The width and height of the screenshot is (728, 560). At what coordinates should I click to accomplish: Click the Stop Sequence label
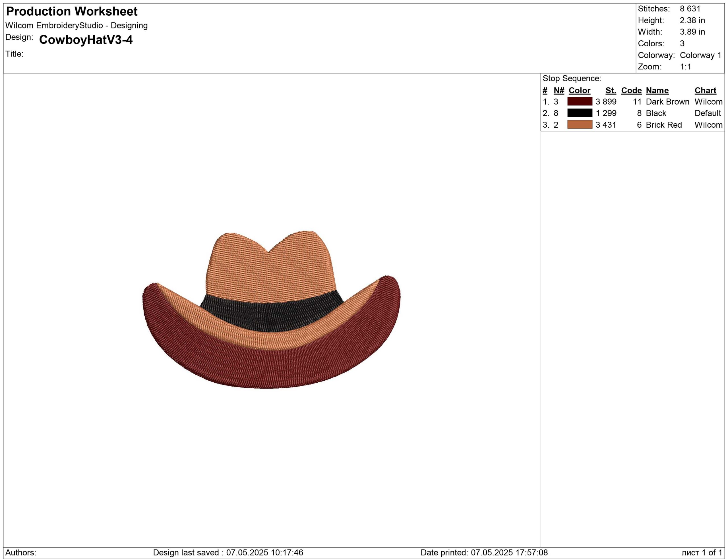point(572,79)
